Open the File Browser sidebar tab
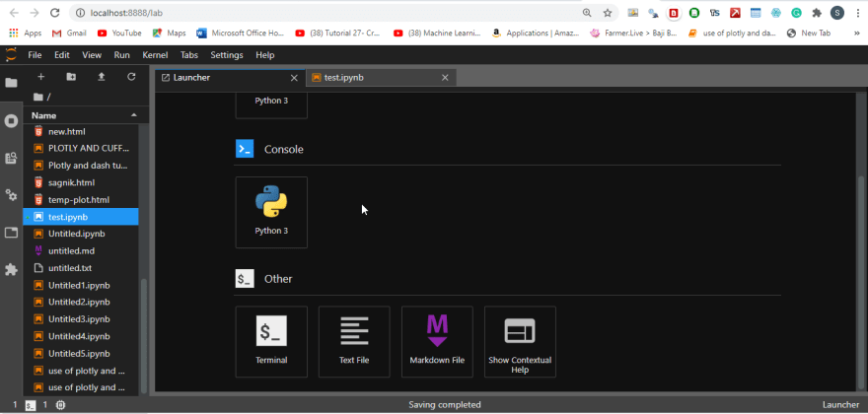The width and height of the screenshot is (868, 414). (11, 83)
